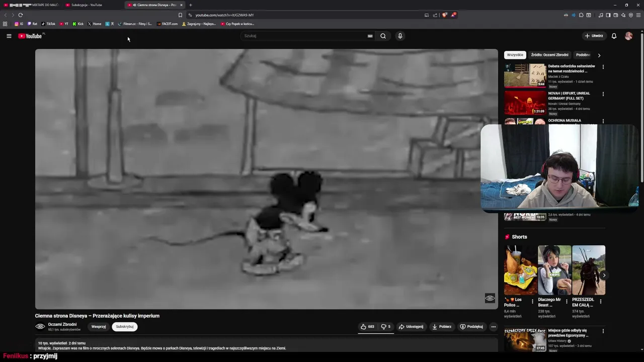
Task: Click the Pobierz download button
Action: click(x=442, y=326)
